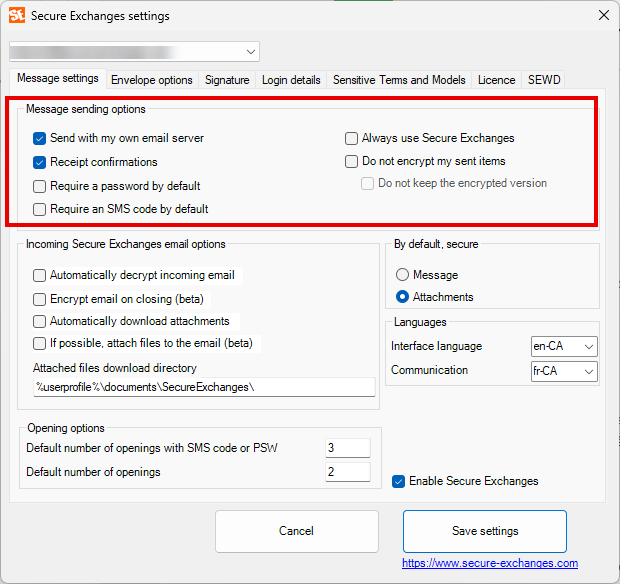Open the secure-exchanges.com website link
The width and height of the screenshot is (620, 584).
pos(490,563)
